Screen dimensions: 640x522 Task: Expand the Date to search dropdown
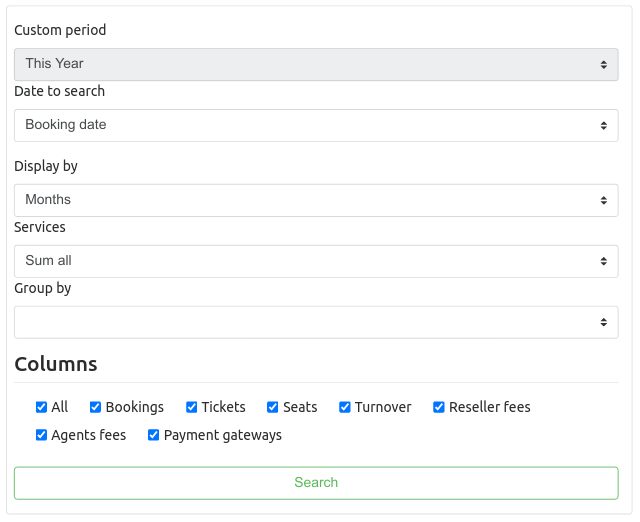pos(316,125)
